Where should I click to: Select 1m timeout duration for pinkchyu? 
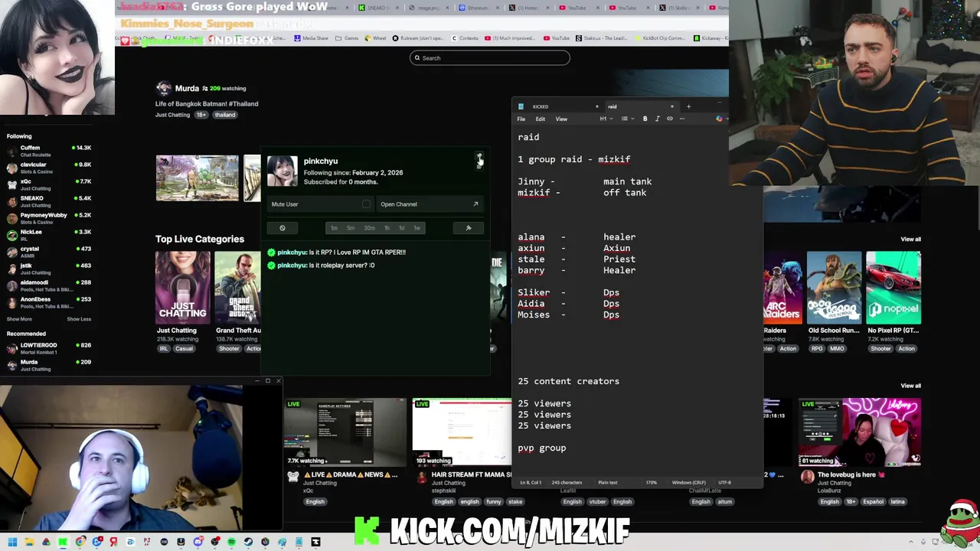(334, 228)
